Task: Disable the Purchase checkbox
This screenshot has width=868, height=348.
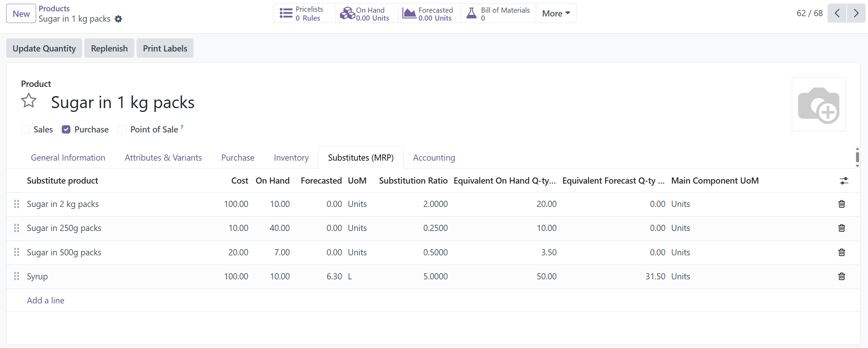Action: pos(66,129)
